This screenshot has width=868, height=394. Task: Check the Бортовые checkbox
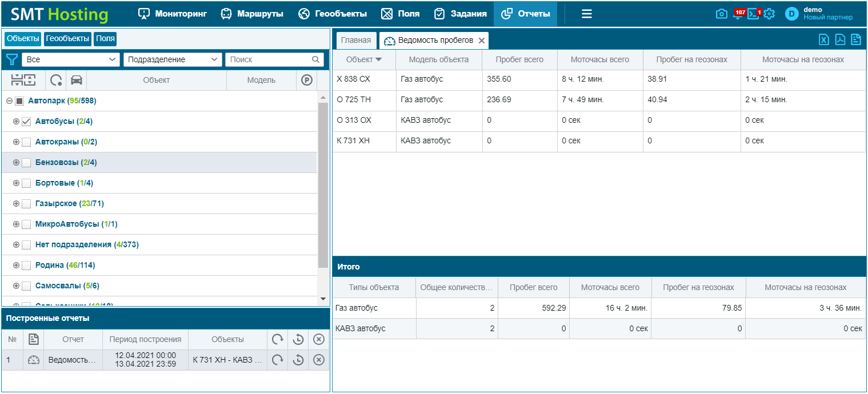point(26,183)
